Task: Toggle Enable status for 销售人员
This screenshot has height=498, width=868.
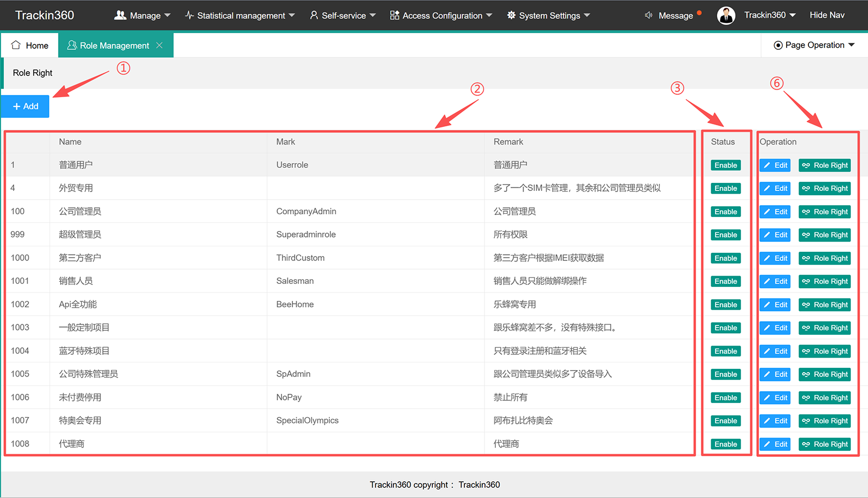Action: click(x=726, y=282)
